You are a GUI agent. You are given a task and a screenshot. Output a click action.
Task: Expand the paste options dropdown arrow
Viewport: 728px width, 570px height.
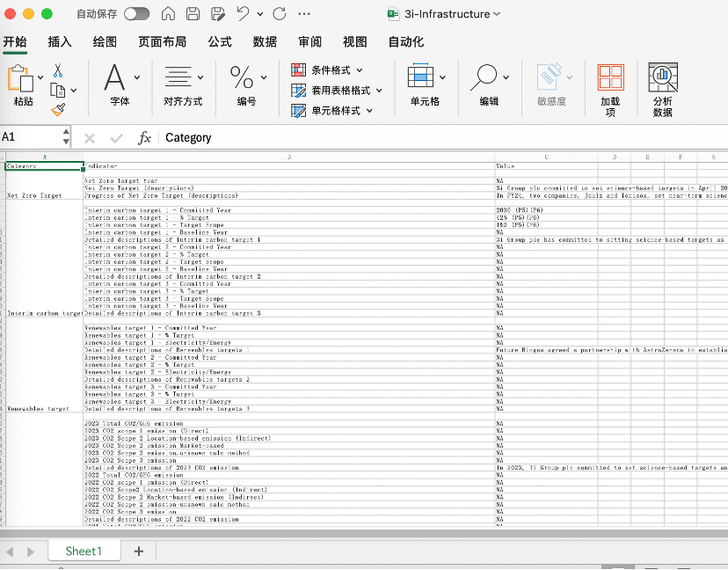point(40,77)
